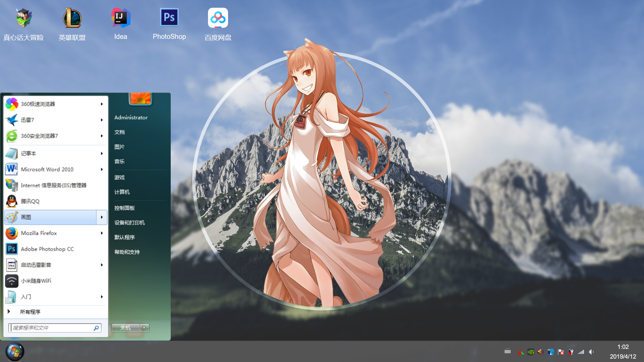Expand the Microsoft Word 2010 submenu arrow
The width and height of the screenshot is (644, 362).
coord(101,169)
